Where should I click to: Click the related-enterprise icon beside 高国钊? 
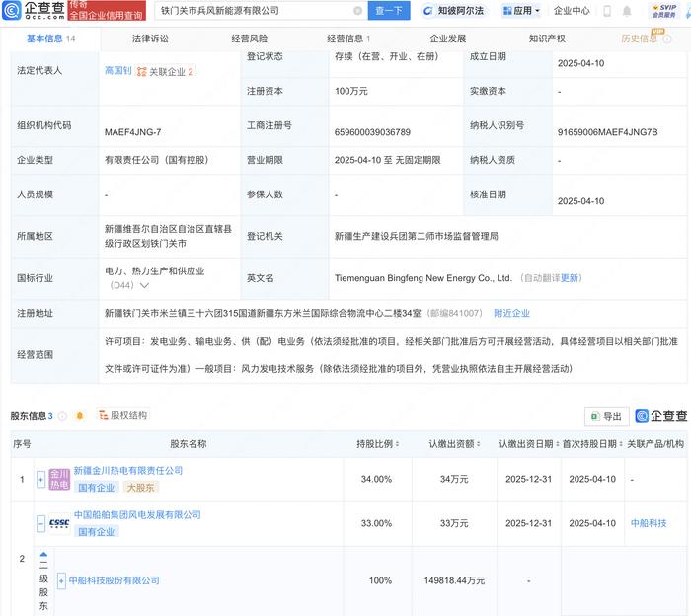(x=141, y=71)
